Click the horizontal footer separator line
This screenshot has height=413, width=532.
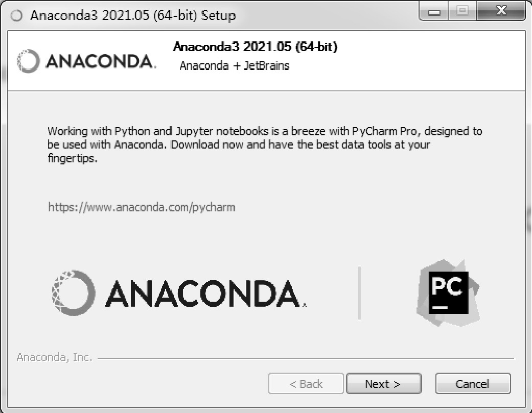point(306,358)
